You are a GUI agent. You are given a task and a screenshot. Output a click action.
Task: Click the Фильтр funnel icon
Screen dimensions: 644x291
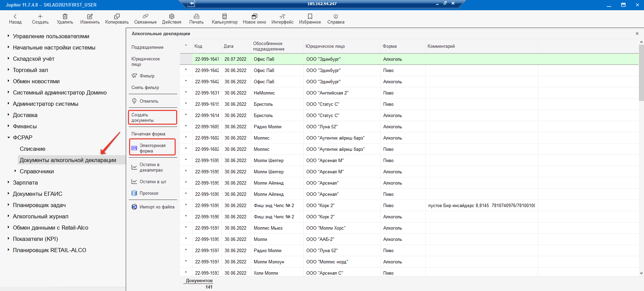pos(134,76)
